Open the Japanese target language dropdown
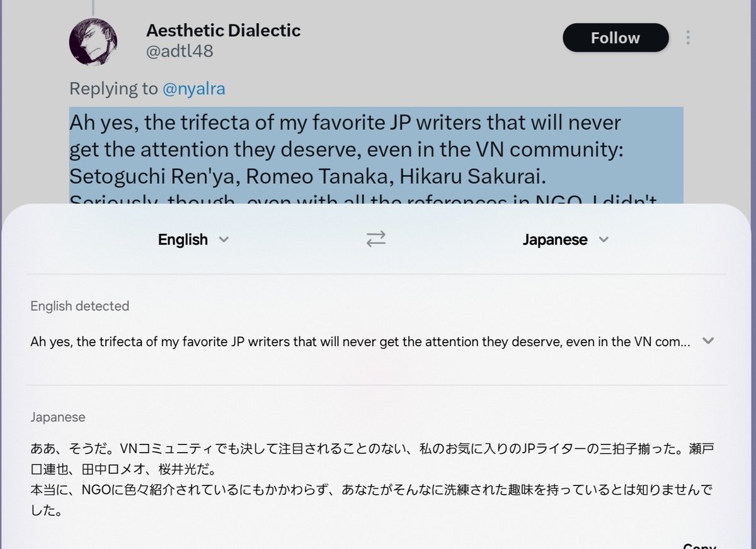 tap(554, 240)
